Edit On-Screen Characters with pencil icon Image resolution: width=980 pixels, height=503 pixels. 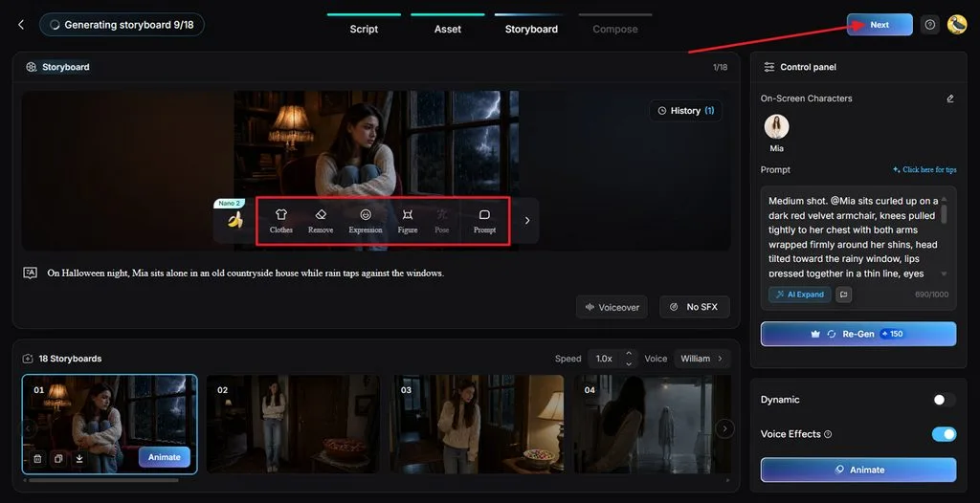click(x=950, y=98)
